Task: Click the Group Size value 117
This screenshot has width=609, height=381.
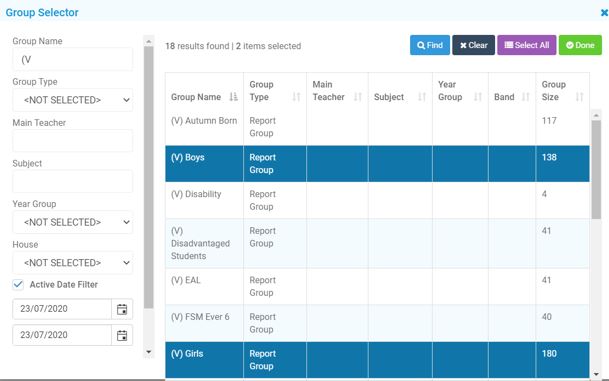Action: click(549, 121)
